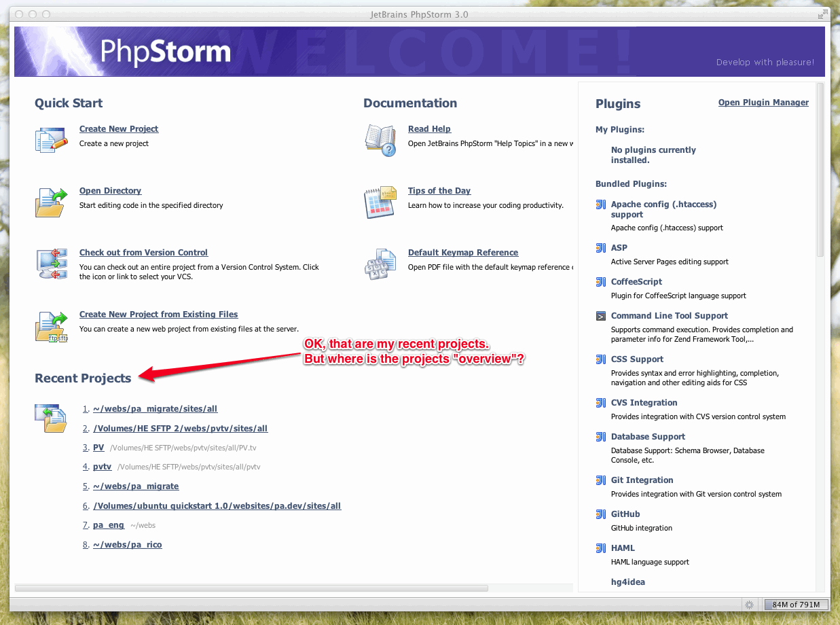Click the 'No plugins currently installed.' text
Screen dimensions: 840x625
tap(653, 155)
